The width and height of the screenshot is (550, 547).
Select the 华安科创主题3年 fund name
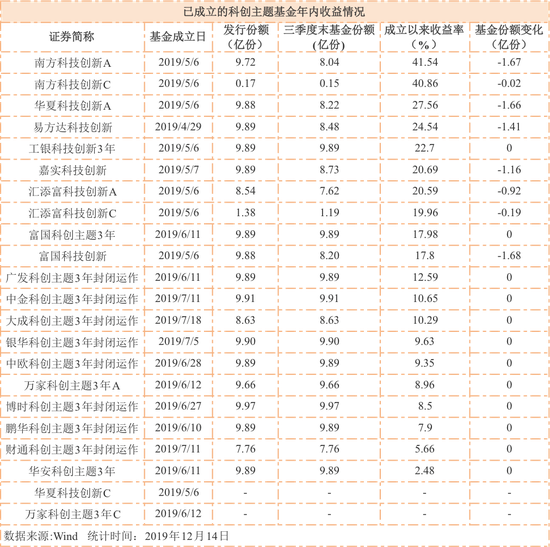(72, 471)
